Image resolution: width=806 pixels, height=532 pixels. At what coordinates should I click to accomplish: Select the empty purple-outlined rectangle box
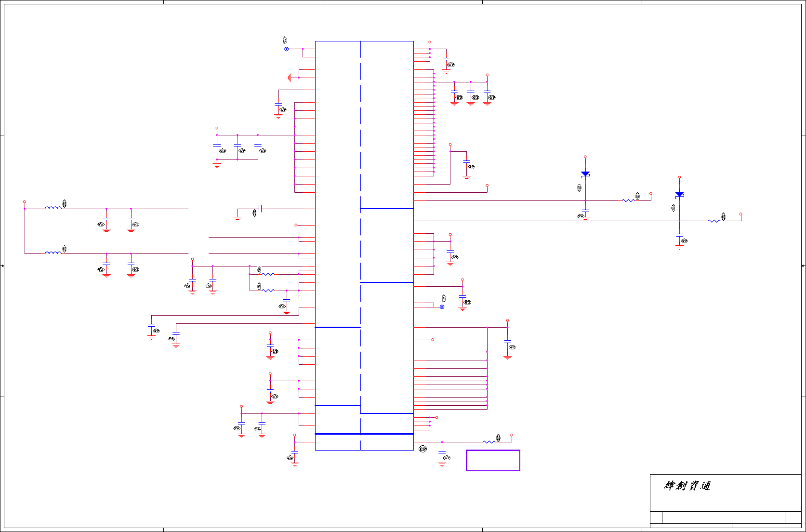(493, 460)
